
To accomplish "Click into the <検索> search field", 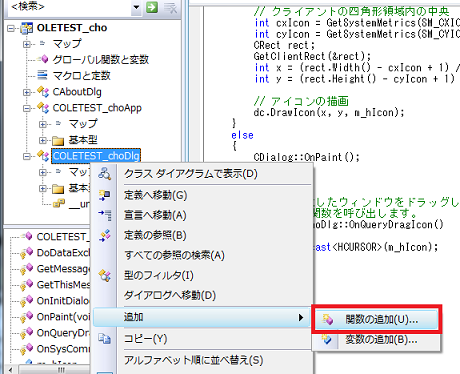I will (68, 7).
